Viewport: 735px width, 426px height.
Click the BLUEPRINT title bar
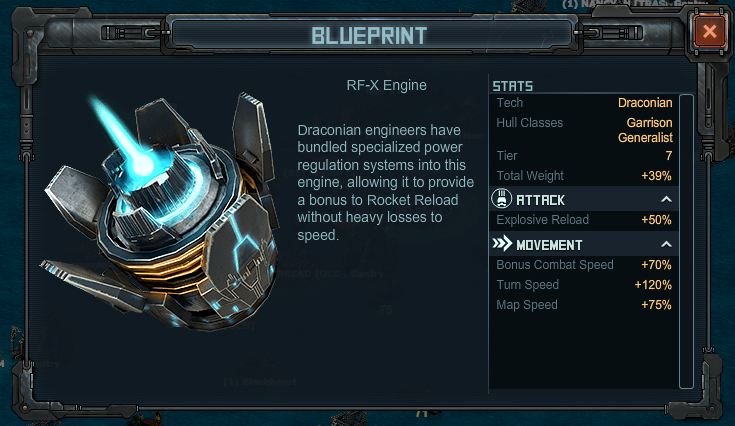[369, 35]
